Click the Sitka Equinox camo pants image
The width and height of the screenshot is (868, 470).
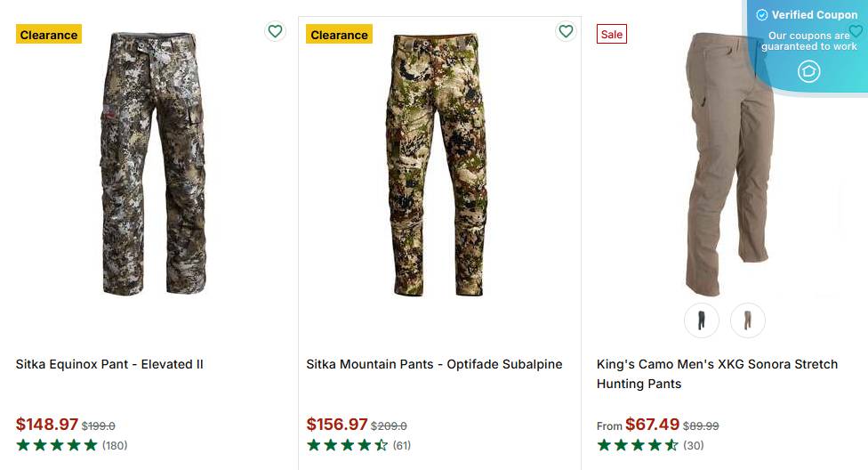point(153,165)
